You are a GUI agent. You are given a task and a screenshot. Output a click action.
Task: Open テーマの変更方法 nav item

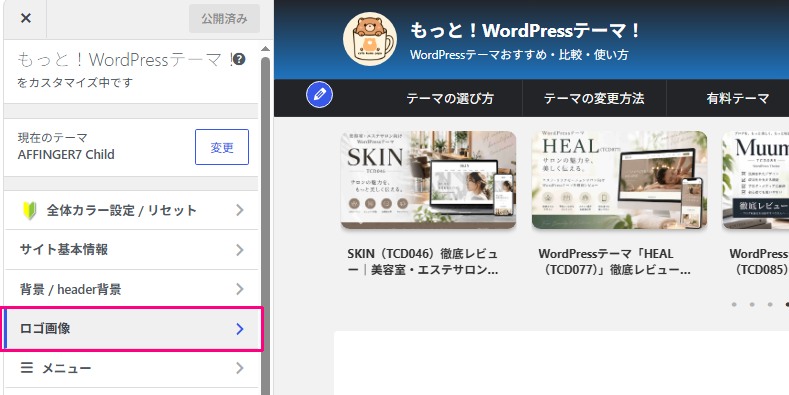coord(594,98)
